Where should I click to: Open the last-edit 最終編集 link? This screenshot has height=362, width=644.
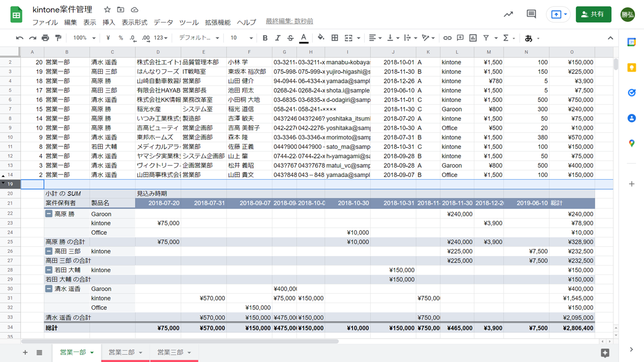289,22
